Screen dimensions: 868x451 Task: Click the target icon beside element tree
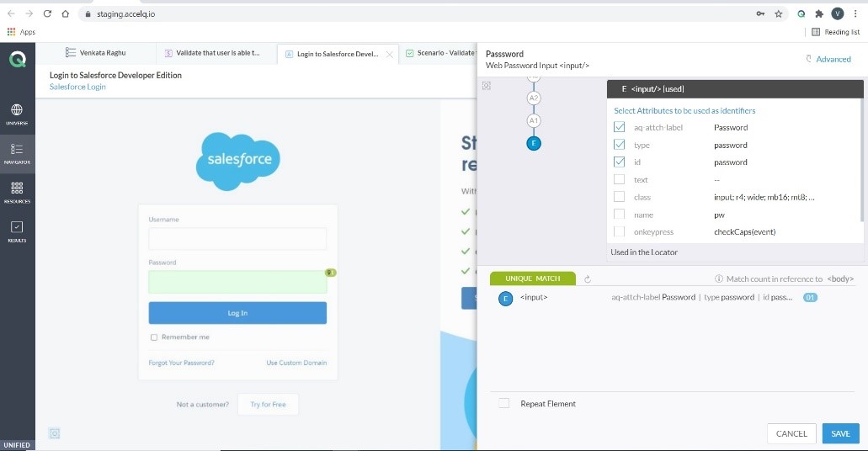click(486, 86)
